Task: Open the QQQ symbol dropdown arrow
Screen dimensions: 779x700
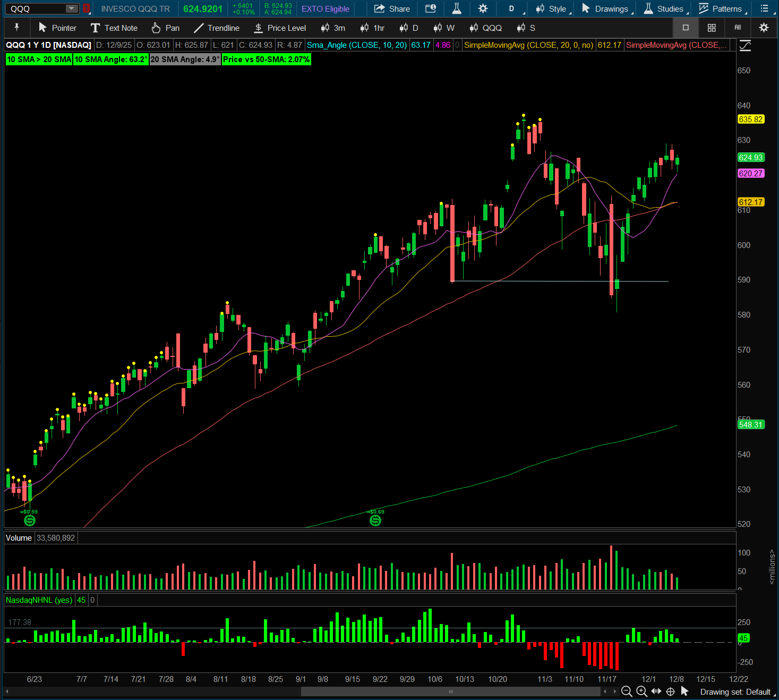Action: click(x=71, y=8)
